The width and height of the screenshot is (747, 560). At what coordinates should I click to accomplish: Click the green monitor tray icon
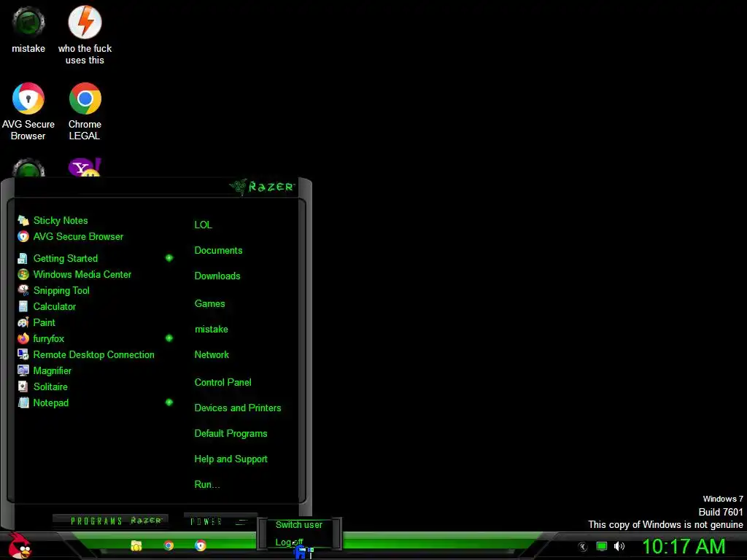pos(602,546)
